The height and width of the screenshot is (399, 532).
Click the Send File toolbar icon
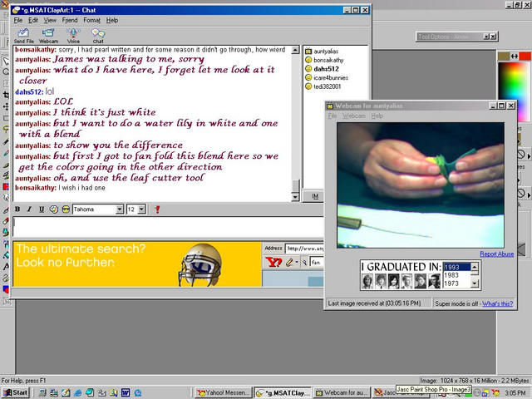[x=23, y=36]
